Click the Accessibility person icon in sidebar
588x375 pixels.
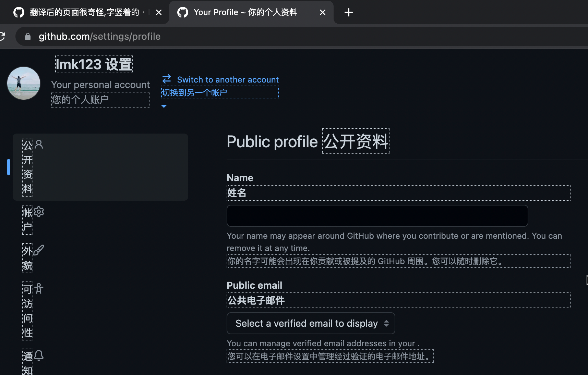[39, 288]
